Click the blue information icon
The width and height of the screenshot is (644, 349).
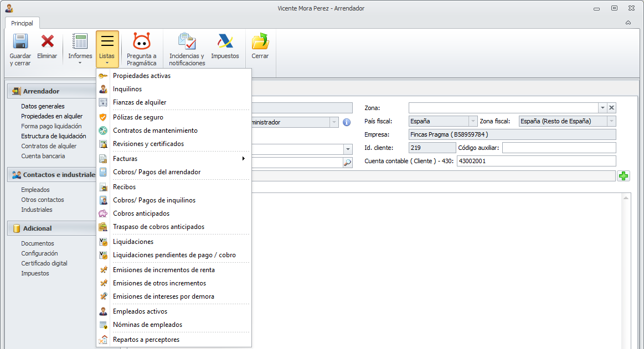(347, 122)
